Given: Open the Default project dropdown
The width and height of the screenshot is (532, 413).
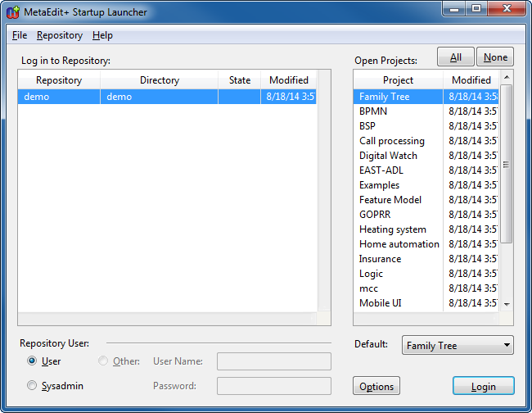Looking at the screenshot, I should tap(458, 346).
